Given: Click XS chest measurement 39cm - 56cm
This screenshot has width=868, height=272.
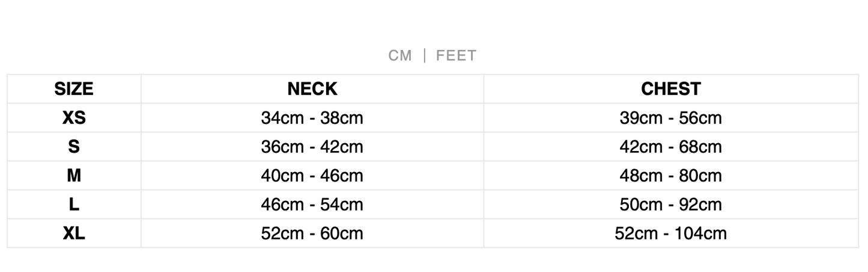Looking at the screenshot, I should click(x=670, y=118).
